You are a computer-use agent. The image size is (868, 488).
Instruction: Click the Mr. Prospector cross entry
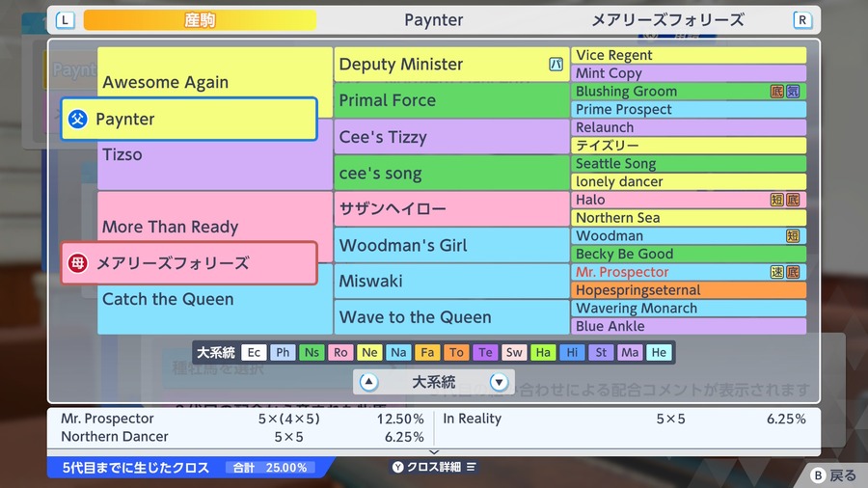[242, 419]
